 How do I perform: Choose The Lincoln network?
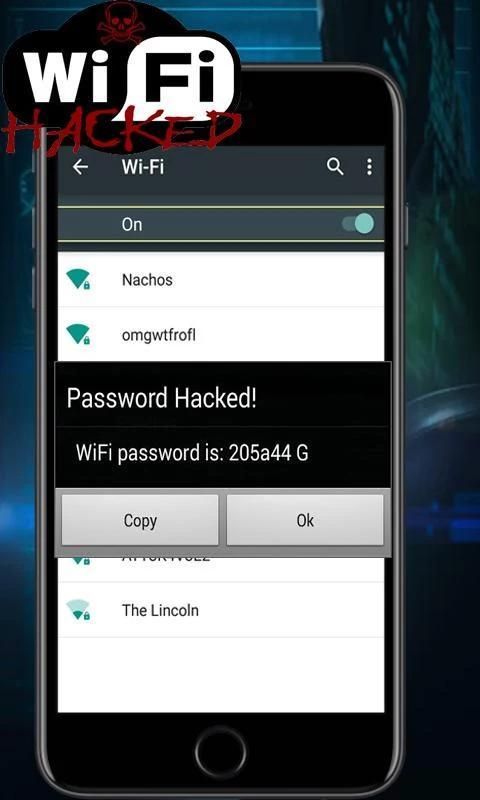tap(221, 610)
